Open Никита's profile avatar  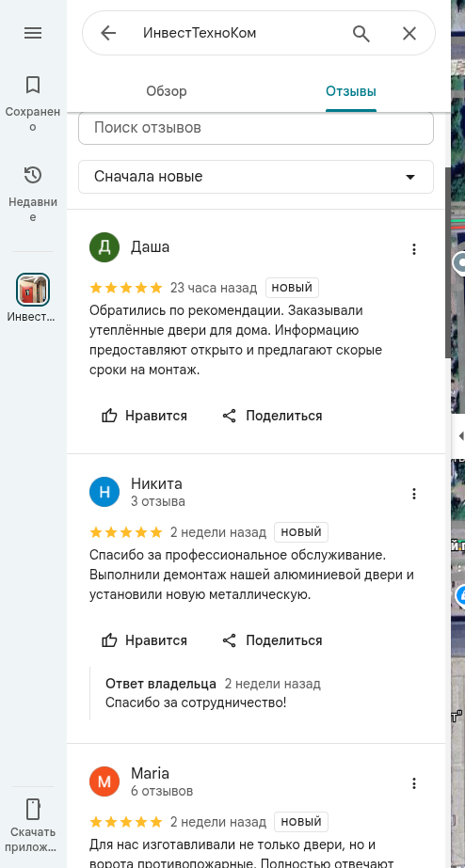coord(104,492)
